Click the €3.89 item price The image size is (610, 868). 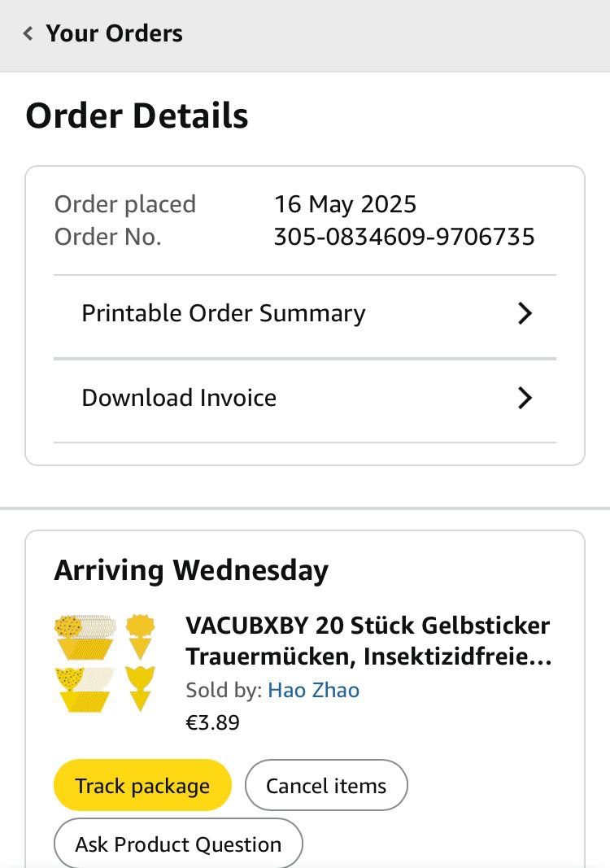point(212,722)
